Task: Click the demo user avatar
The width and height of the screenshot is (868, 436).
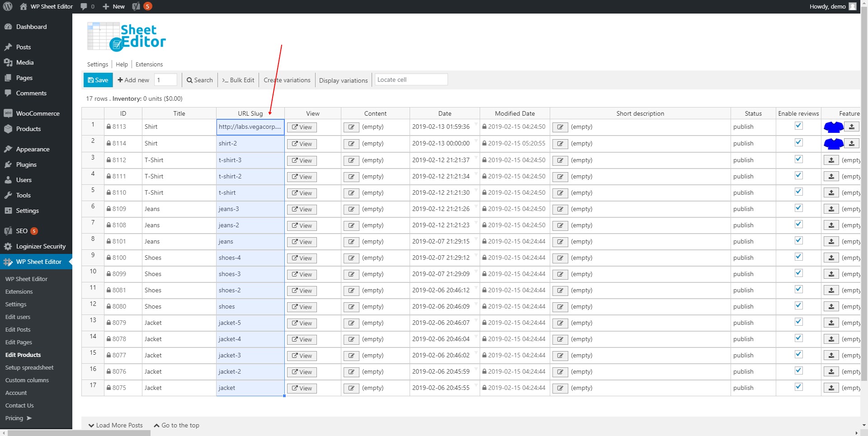Action: [852, 6]
